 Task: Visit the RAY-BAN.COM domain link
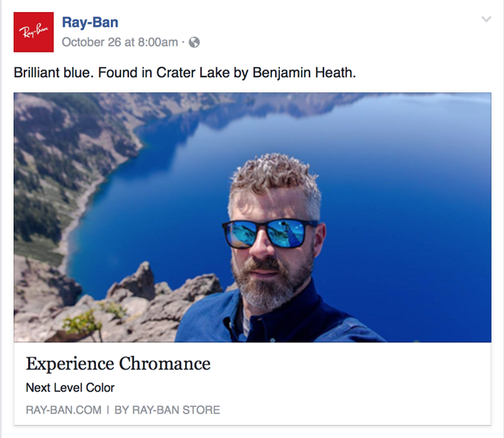click(63, 410)
